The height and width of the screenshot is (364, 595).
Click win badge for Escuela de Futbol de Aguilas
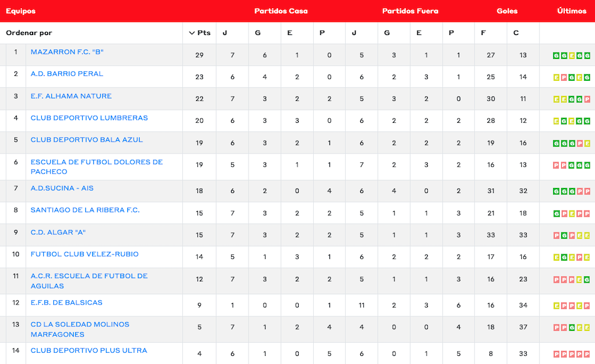pos(587,279)
